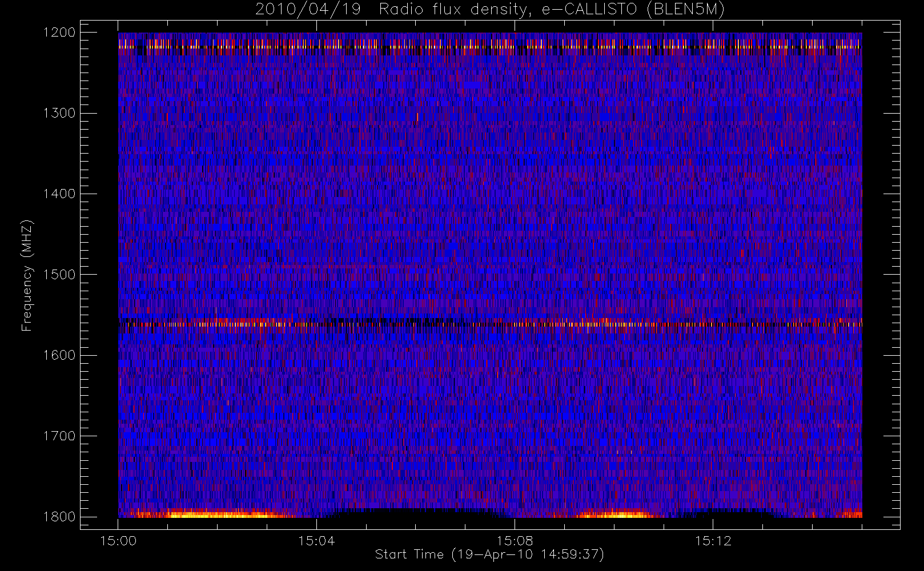The height and width of the screenshot is (571, 924).
Task: Click the 15:00 time tick label
Action: [x=118, y=541]
